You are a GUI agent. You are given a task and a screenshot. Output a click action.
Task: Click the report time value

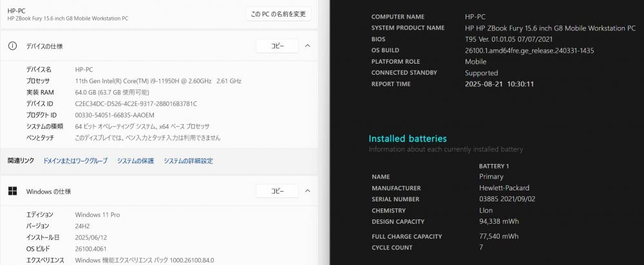click(x=500, y=84)
